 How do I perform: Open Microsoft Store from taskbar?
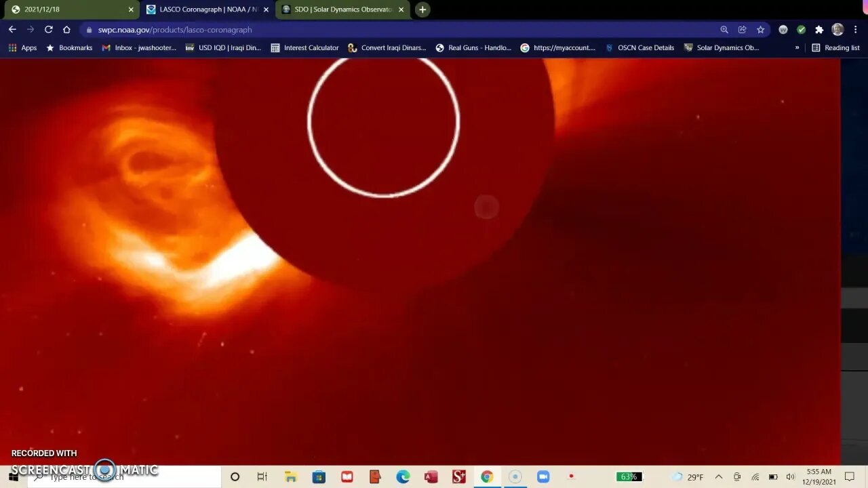point(319,476)
